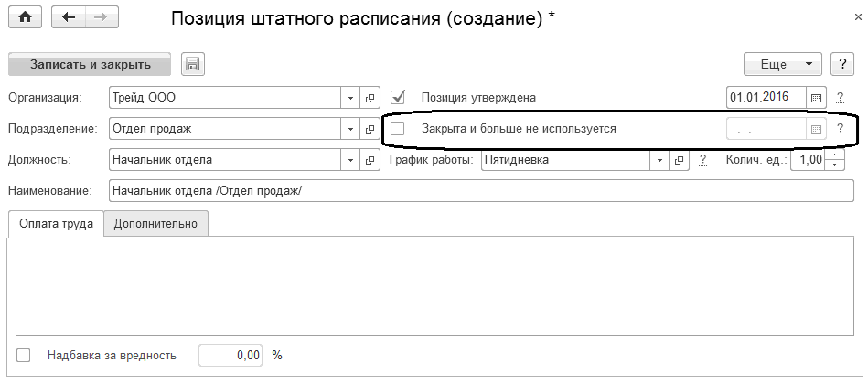Enable the Надбавка за вредность checkbox
Viewport: 868px width, 385px height.
coord(24,355)
